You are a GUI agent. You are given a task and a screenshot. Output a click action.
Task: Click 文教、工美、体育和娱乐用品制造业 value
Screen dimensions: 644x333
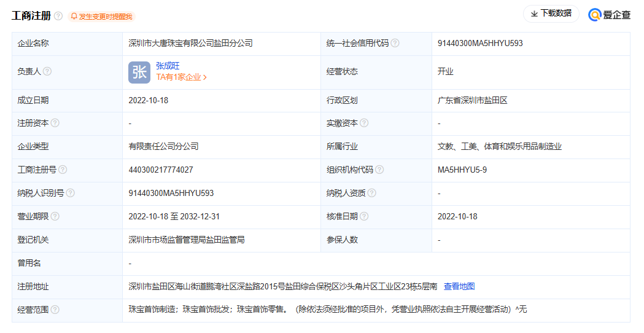click(500, 146)
